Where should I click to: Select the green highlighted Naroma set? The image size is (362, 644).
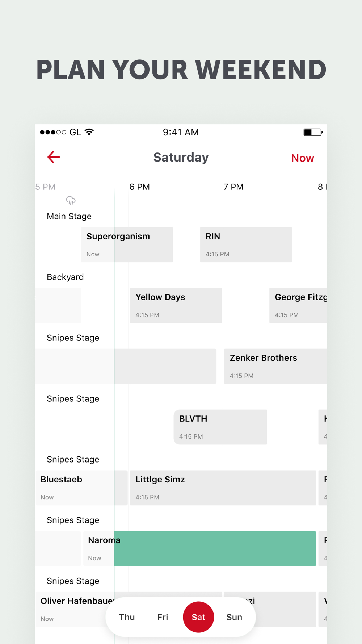pos(215,548)
